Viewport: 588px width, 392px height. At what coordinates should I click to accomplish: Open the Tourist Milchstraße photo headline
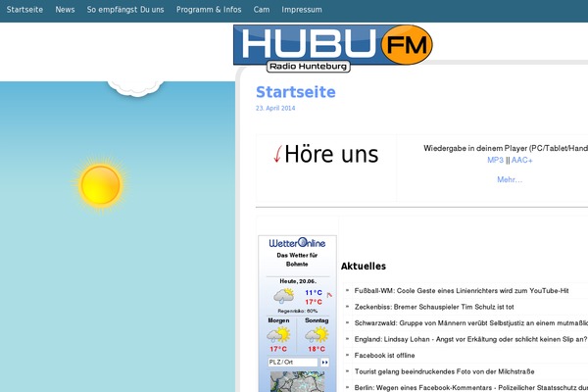pos(444,371)
